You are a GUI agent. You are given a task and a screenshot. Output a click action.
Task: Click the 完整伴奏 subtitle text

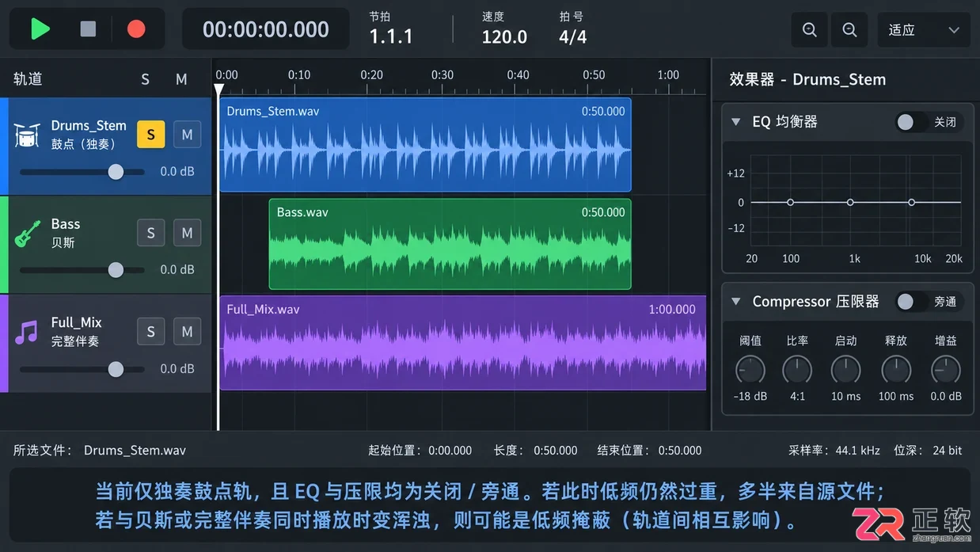75,342
